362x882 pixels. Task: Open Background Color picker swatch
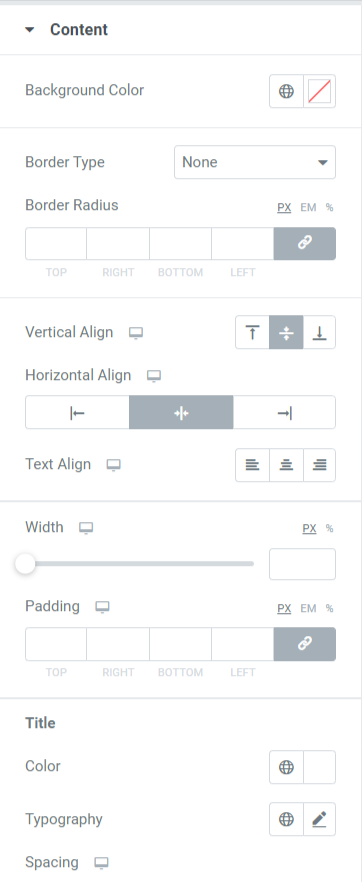pyautogui.click(x=319, y=91)
